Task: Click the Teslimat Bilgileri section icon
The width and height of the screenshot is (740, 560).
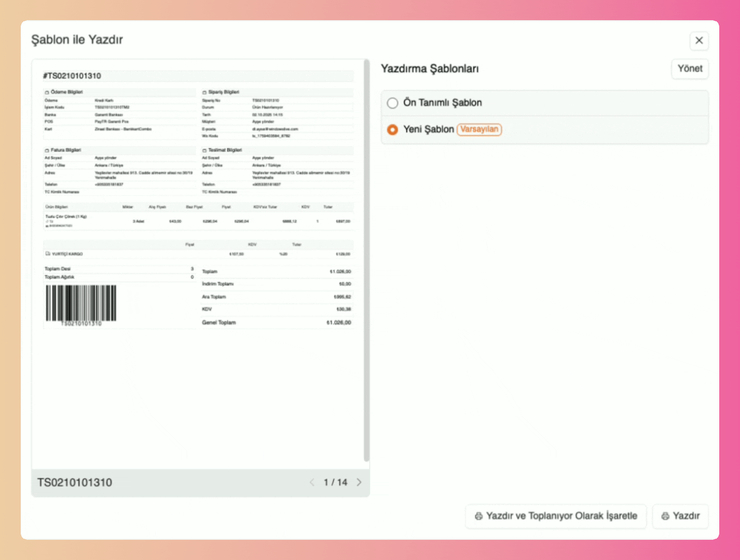Action: tap(204, 150)
